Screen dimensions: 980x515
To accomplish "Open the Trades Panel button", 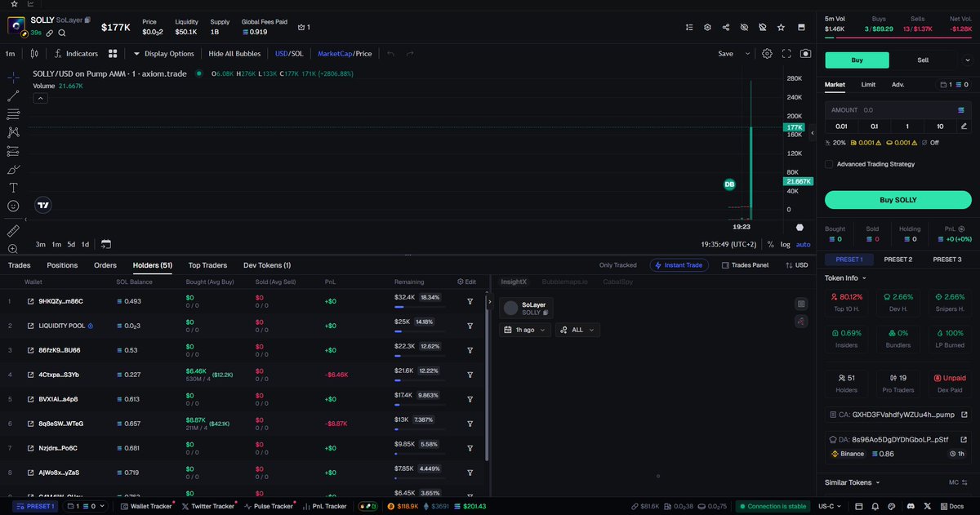I will click(745, 265).
